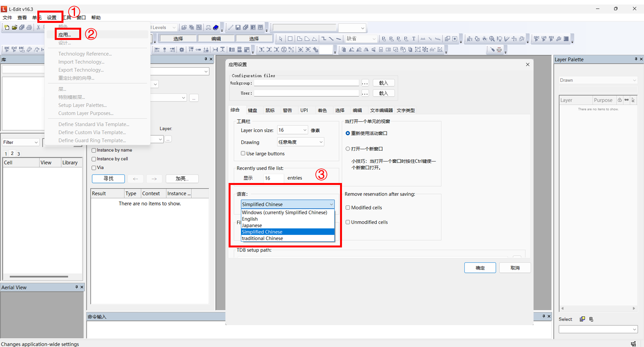Choose traditional Chinese from language list
Image resolution: width=644 pixels, height=347 pixels.
288,238
